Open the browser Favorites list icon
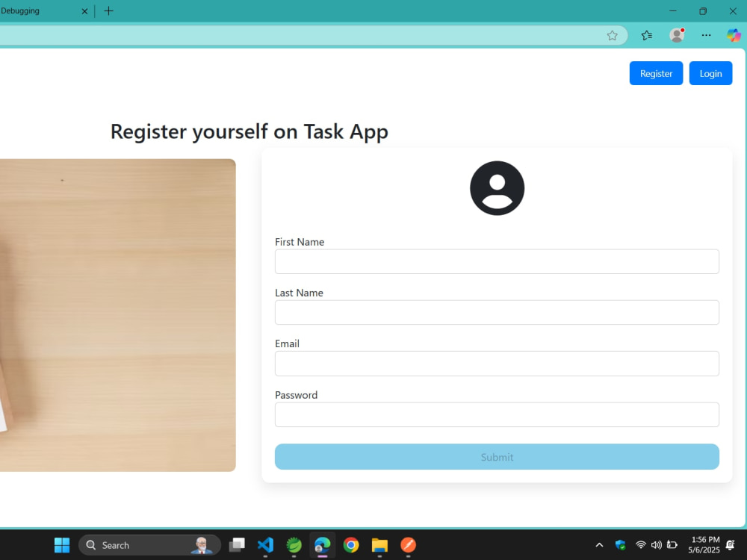The height and width of the screenshot is (560, 747). click(646, 35)
